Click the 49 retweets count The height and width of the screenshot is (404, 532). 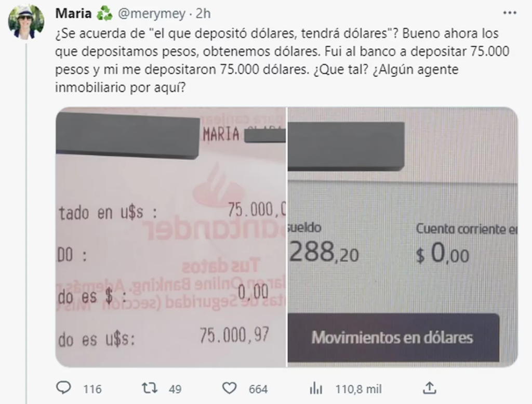pos(175,389)
